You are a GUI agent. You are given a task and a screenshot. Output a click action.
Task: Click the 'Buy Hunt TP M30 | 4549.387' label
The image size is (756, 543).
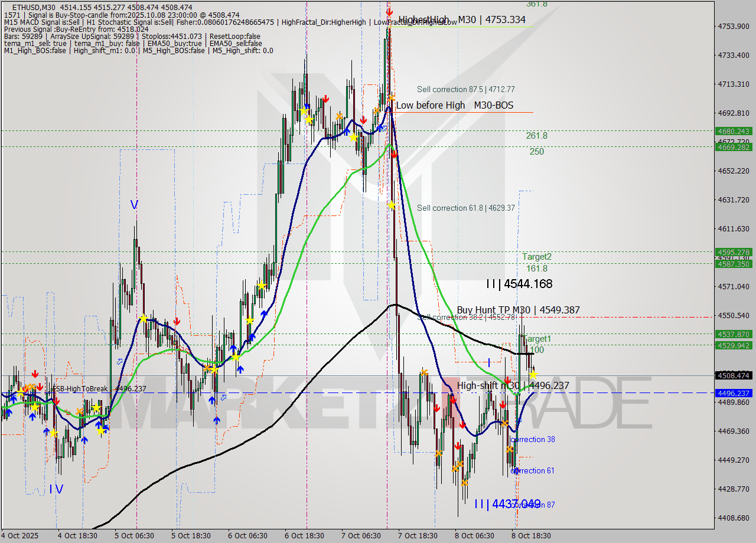pos(518,310)
